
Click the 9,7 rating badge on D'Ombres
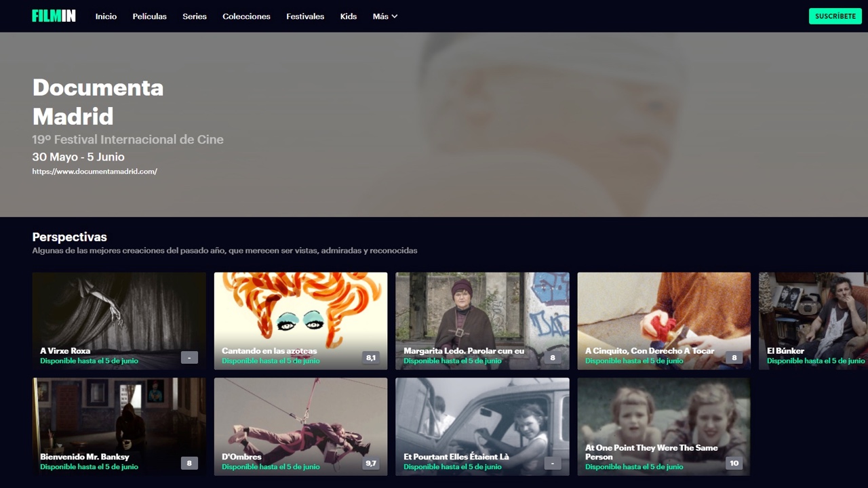point(371,463)
